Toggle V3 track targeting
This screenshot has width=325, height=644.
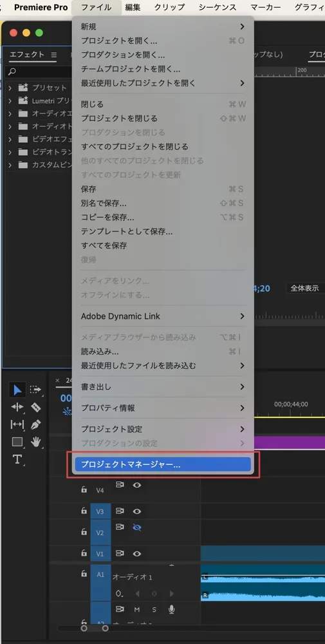pos(100,512)
